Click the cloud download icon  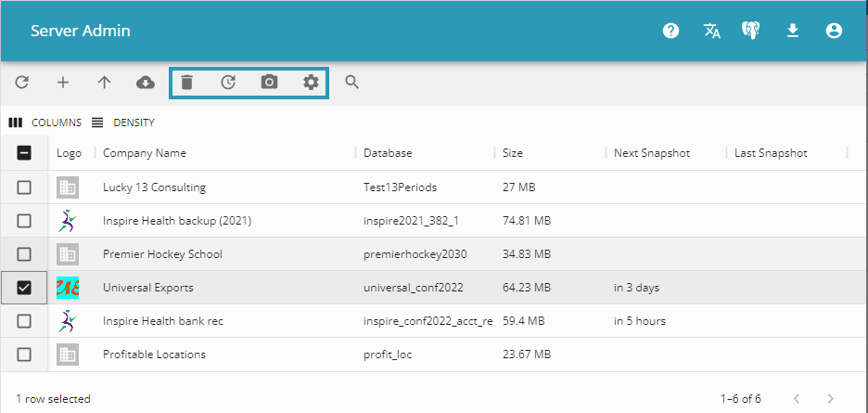tap(146, 83)
